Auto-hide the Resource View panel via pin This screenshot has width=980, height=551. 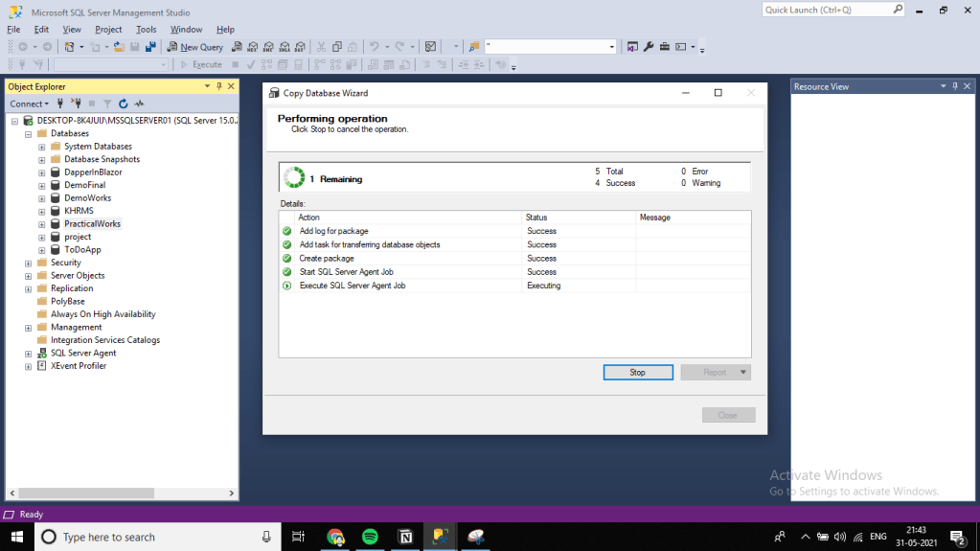coord(954,86)
